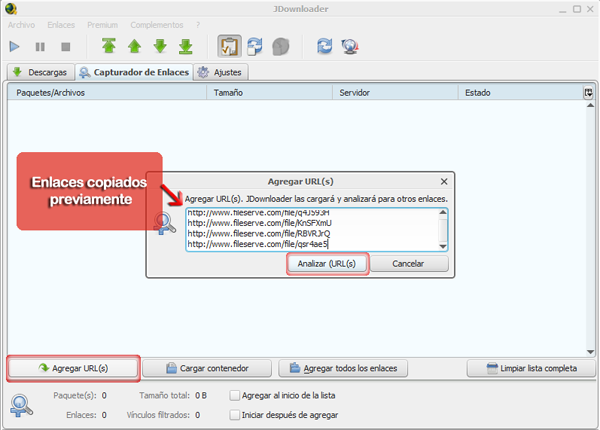Sort by Tamaño column header
The image size is (600, 430).
(x=269, y=93)
